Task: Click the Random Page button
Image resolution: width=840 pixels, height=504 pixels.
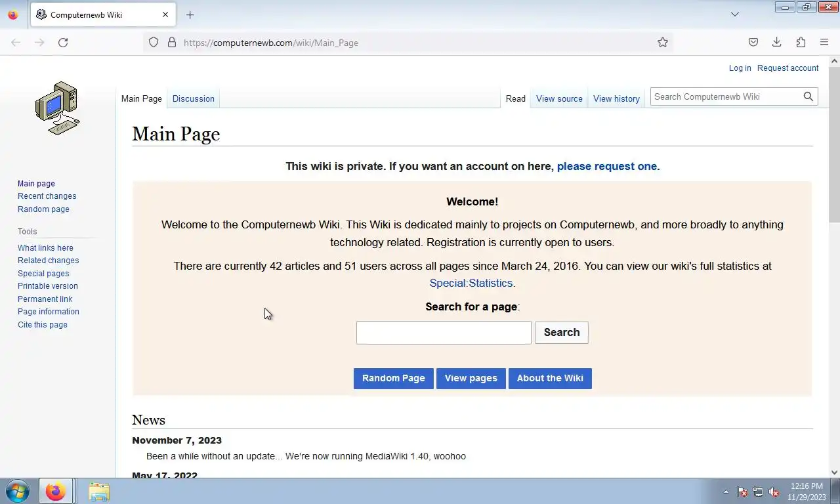Action: [394, 378]
